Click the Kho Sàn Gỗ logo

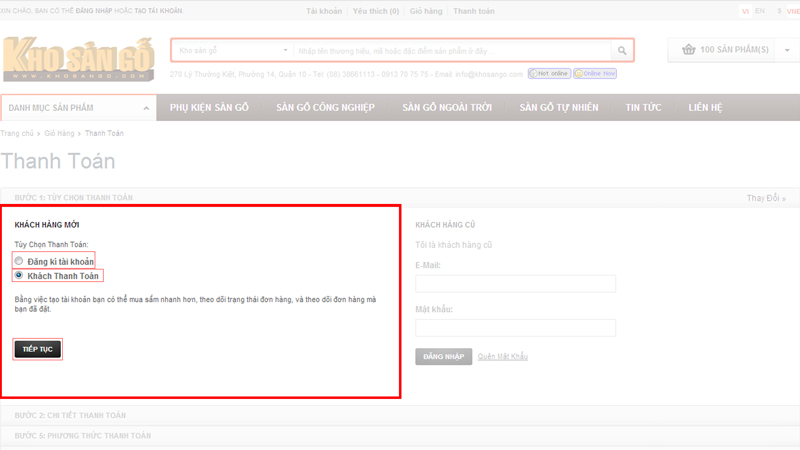[78, 58]
